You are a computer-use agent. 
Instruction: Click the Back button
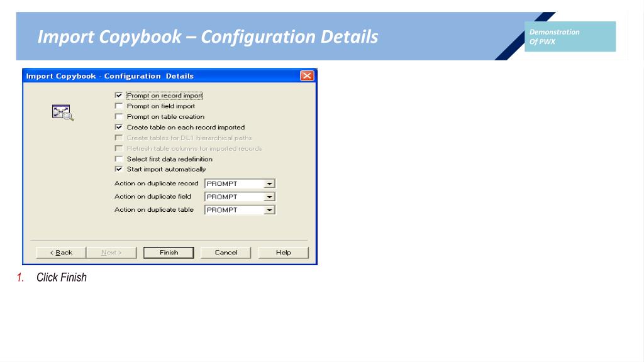[61, 253]
